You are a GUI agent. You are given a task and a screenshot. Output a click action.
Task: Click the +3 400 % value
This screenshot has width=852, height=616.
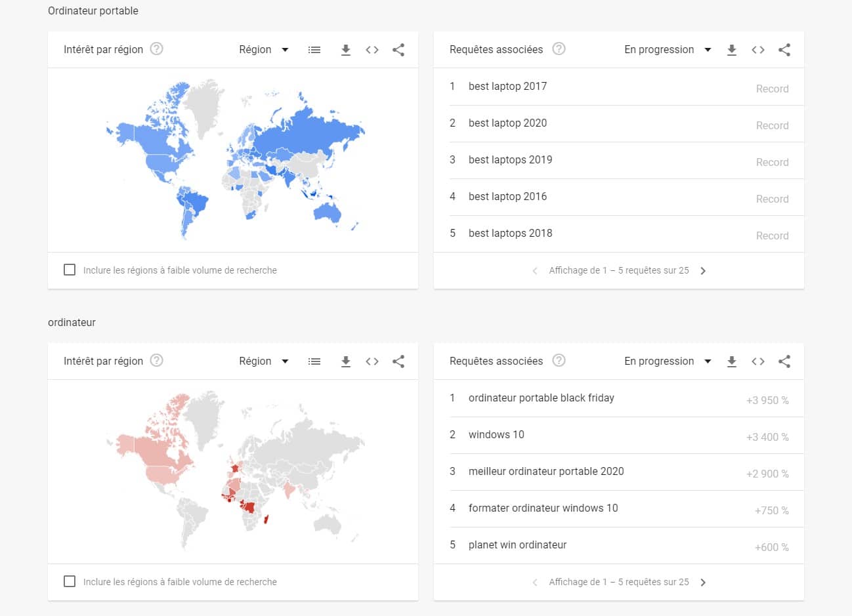pyautogui.click(x=767, y=437)
